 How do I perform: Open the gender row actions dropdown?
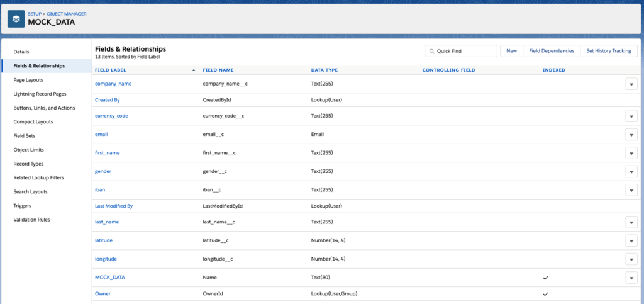click(x=631, y=172)
